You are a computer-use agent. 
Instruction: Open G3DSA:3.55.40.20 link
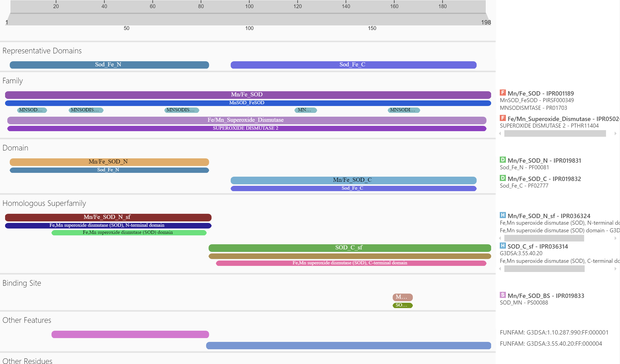click(x=521, y=253)
